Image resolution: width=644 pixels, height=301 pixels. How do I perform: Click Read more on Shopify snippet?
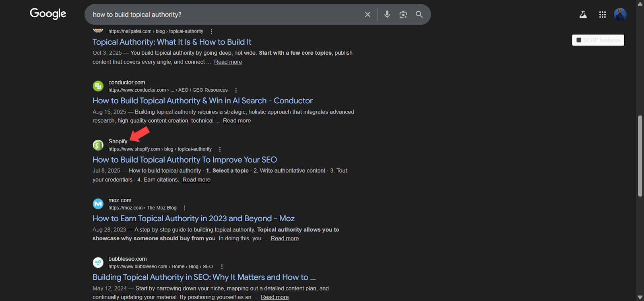pyautogui.click(x=196, y=180)
